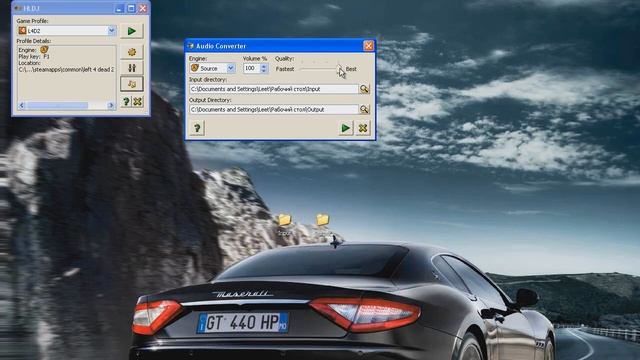Image resolution: width=640 pixels, height=360 pixels.
Task: Open the gear settings button in HLDJ window
Action: pos(131,52)
